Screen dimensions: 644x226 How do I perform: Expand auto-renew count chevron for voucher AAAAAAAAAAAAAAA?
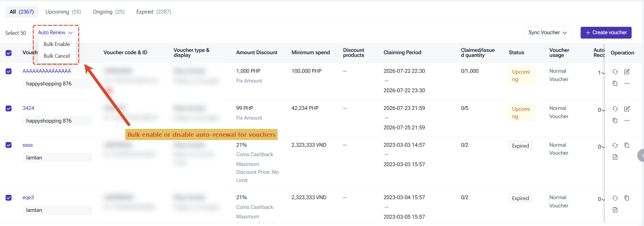[x=603, y=73]
